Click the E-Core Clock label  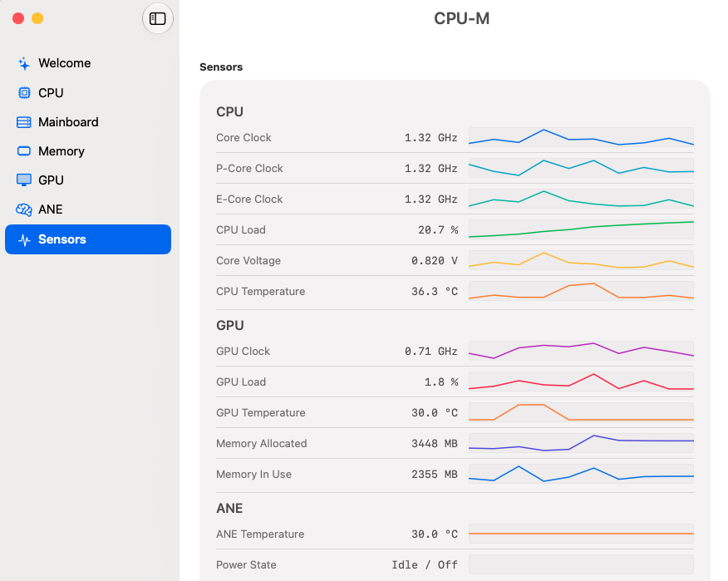coord(249,199)
